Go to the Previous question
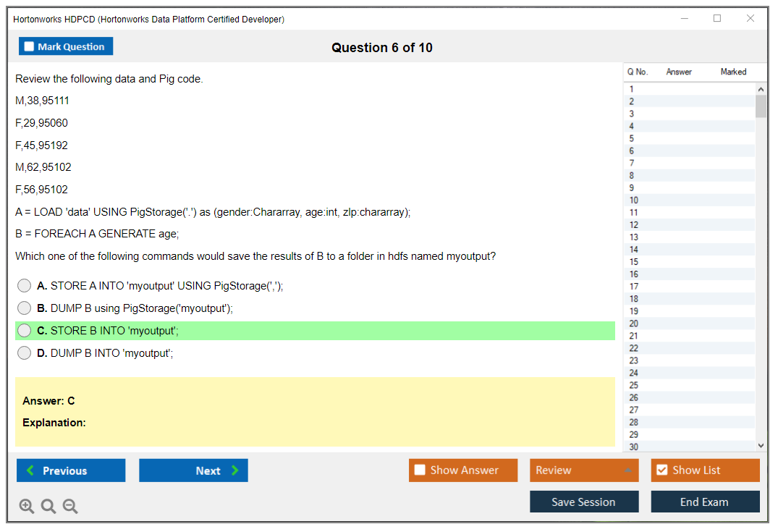This screenshot has height=532, width=778. (71, 470)
